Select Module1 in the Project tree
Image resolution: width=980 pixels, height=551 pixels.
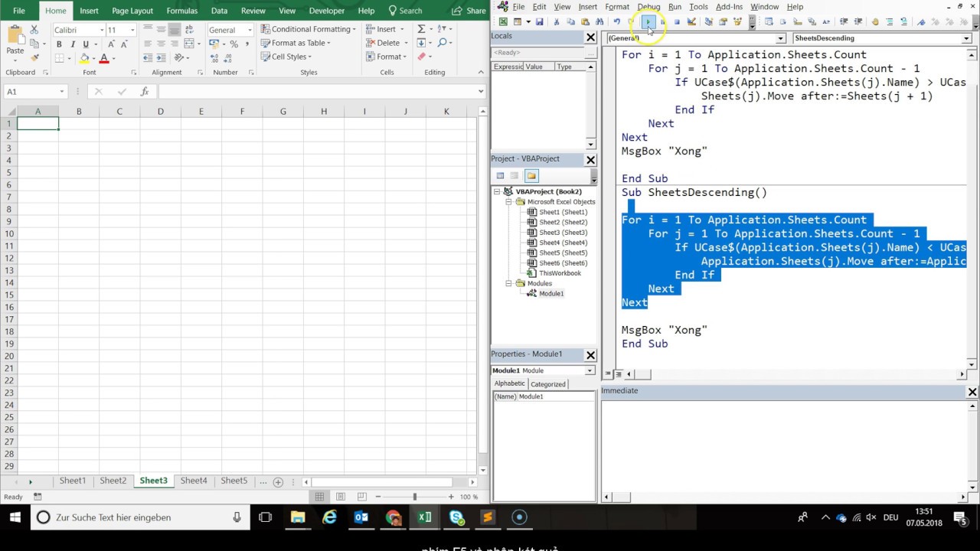551,293
